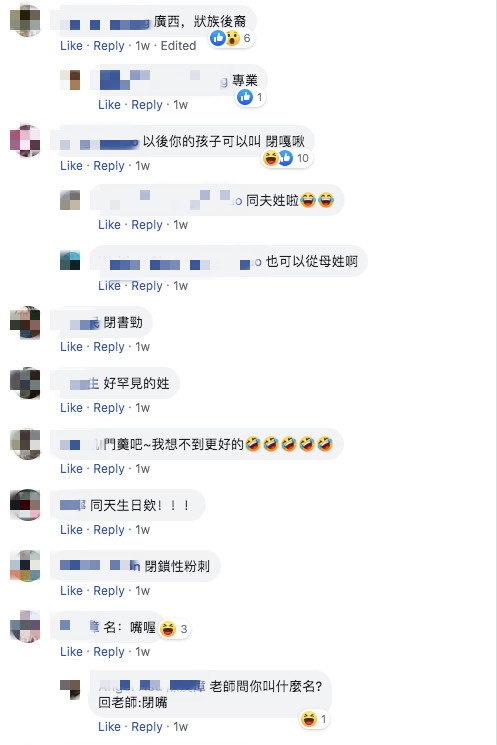
Task: Like the 好罕見的姓 comment
Action: pos(71,408)
